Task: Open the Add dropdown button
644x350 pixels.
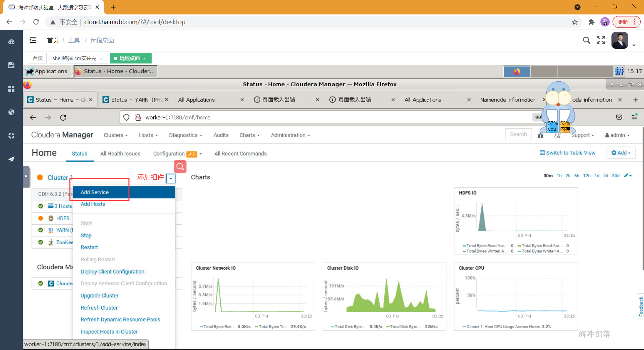Action: [x=621, y=153]
